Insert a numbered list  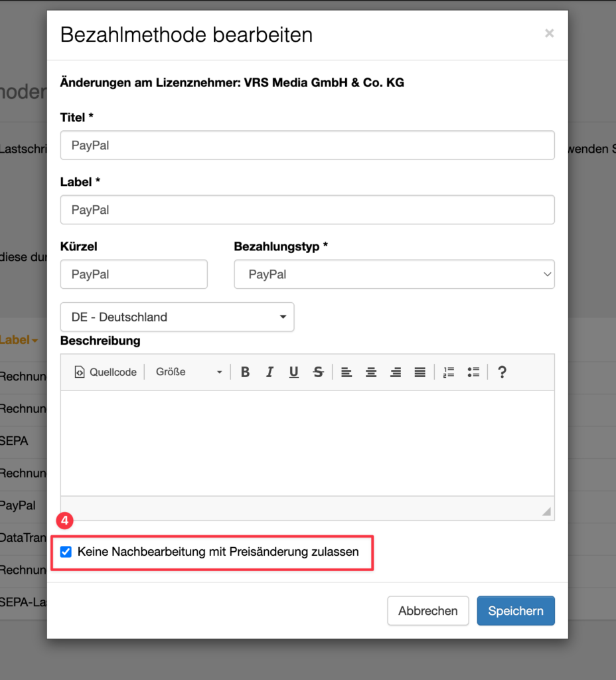point(449,372)
